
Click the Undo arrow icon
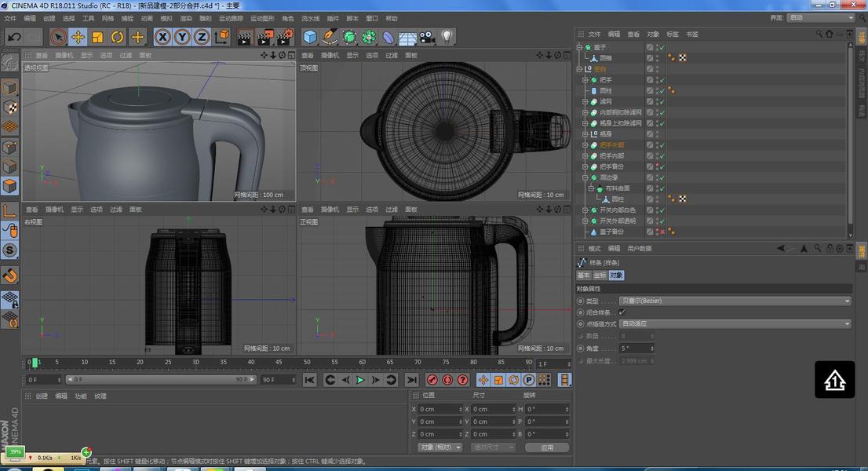click(x=13, y=37)
